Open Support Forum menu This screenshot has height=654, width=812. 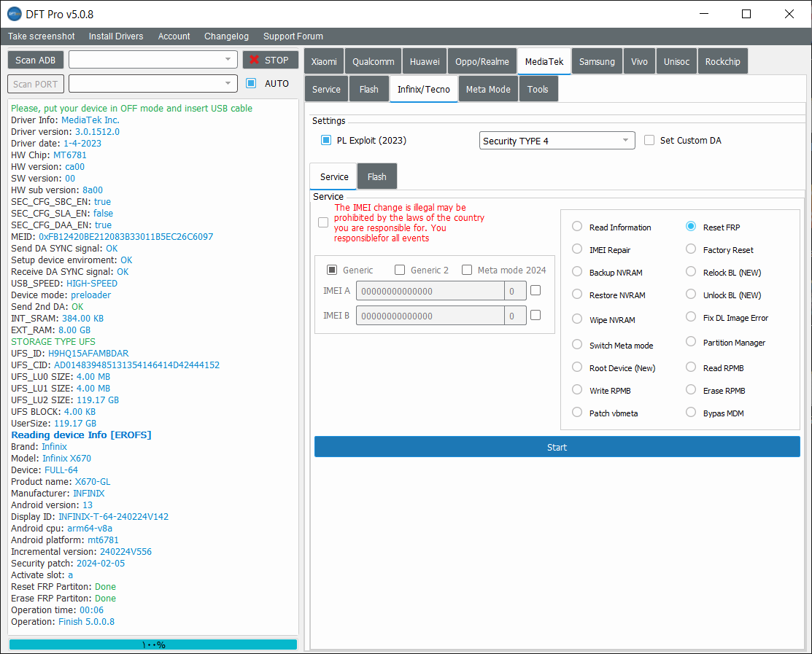click(x=293, y=36)
